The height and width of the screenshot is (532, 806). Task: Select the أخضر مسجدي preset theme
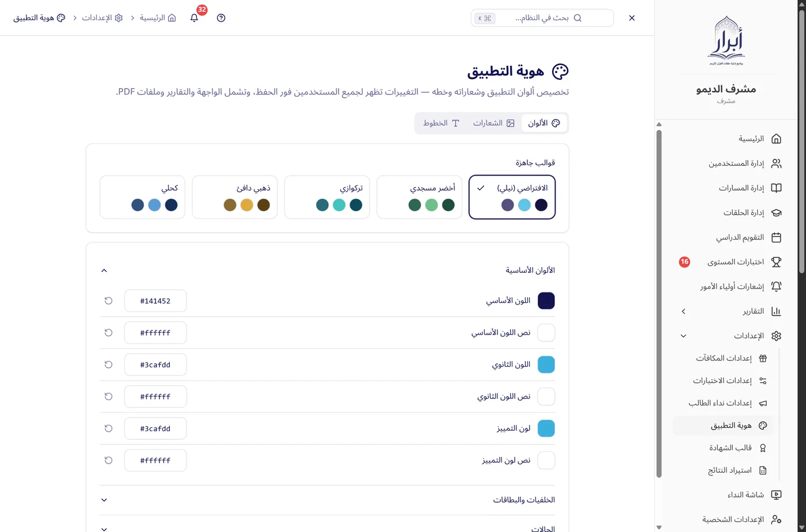419,197
